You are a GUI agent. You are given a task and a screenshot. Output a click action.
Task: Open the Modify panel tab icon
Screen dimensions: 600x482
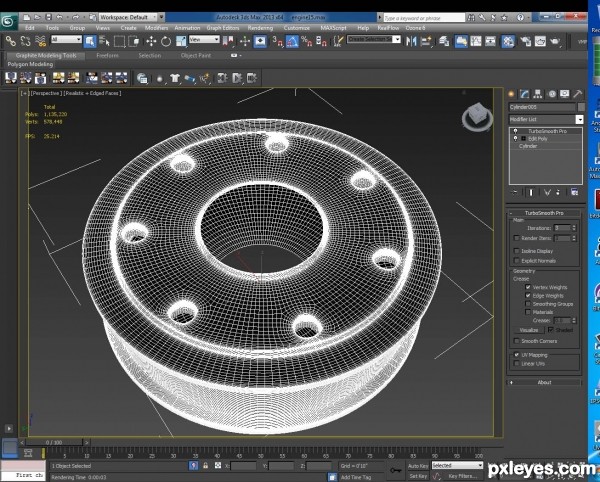coord(525,94)
